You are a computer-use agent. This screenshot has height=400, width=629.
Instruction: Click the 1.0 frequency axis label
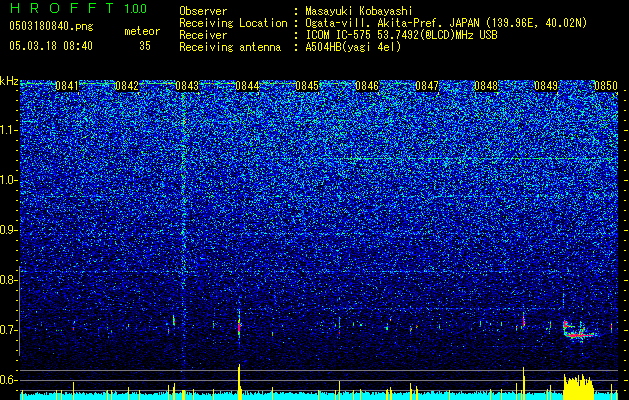click(x=8, y=180)
